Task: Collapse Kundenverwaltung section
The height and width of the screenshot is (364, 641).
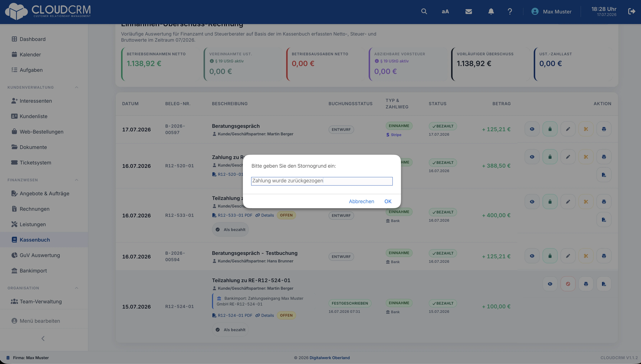Action: tap(77, 87)
